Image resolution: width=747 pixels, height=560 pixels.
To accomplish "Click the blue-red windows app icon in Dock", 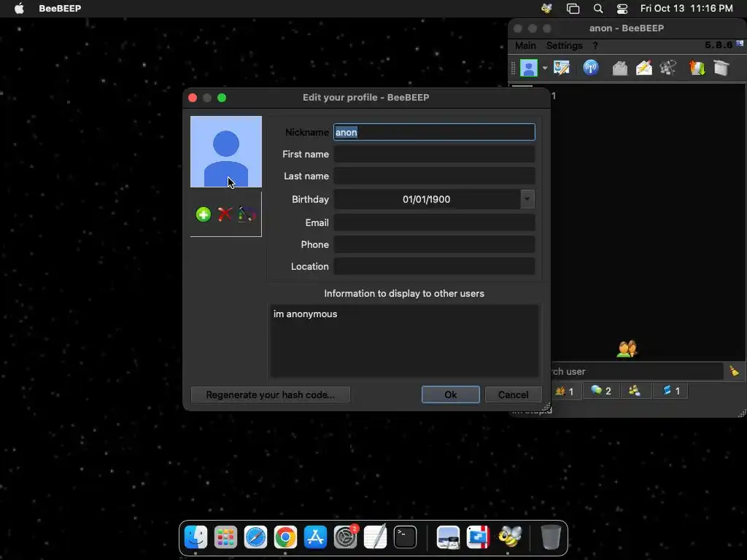I will [479, 537].
